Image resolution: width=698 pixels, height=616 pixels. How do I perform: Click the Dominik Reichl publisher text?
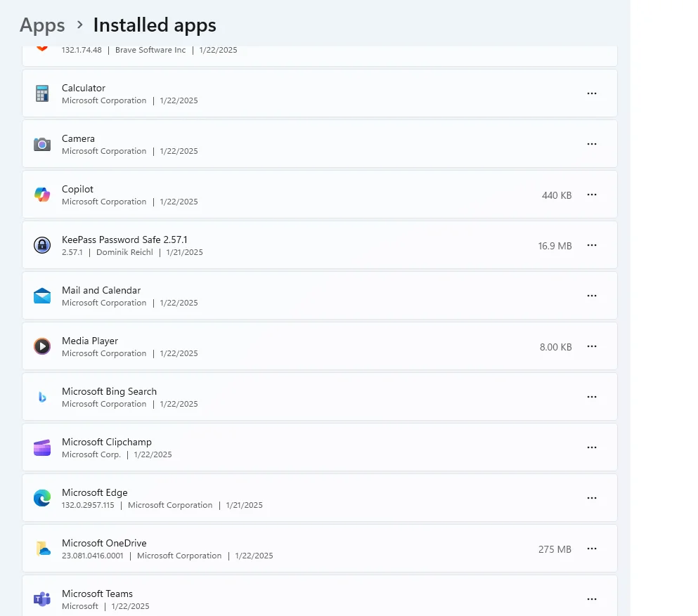pyautogui.click(x=124, y=252)
